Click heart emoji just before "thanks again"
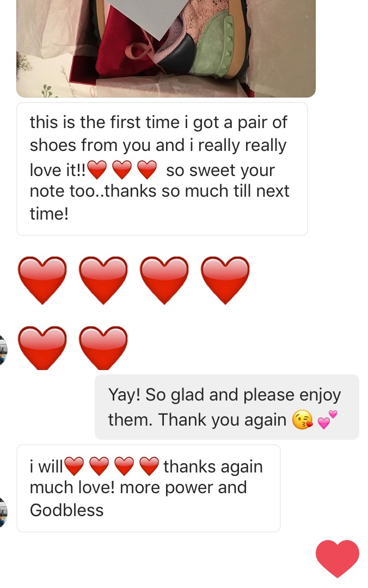The height and width of the screenshot is (588, 368). coord(149,467)
